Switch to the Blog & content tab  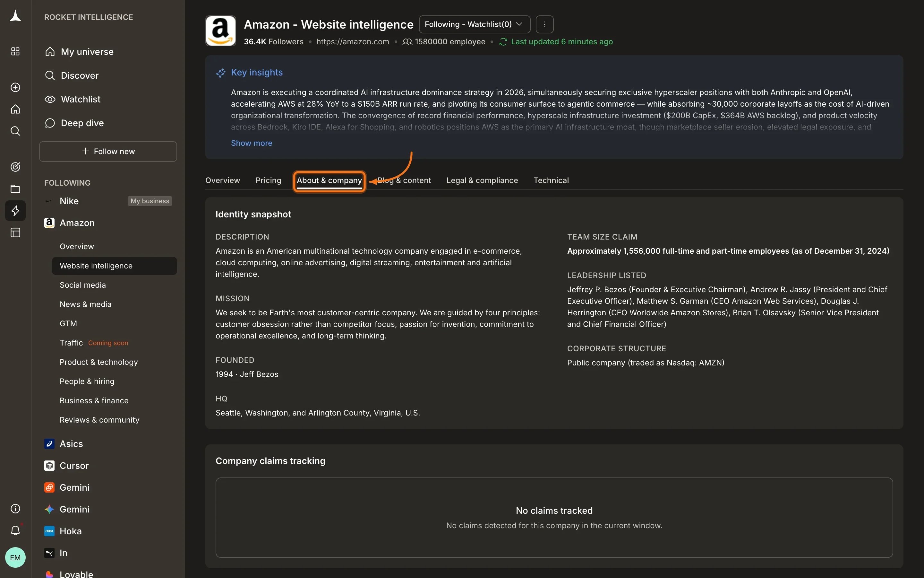[x=404, y=180]
